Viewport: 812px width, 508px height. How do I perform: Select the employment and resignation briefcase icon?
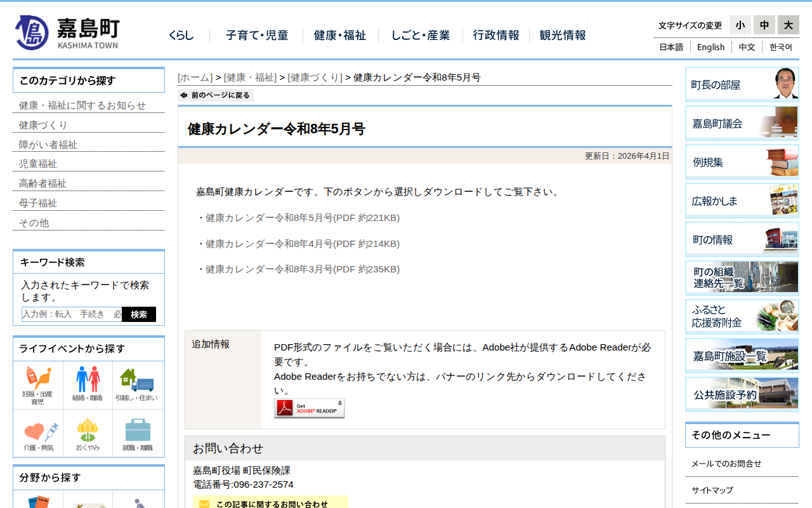(x=137, y=434)
